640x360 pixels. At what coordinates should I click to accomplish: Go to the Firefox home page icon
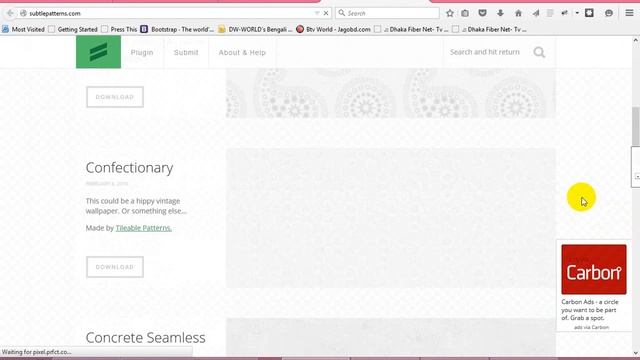point(518,13)
